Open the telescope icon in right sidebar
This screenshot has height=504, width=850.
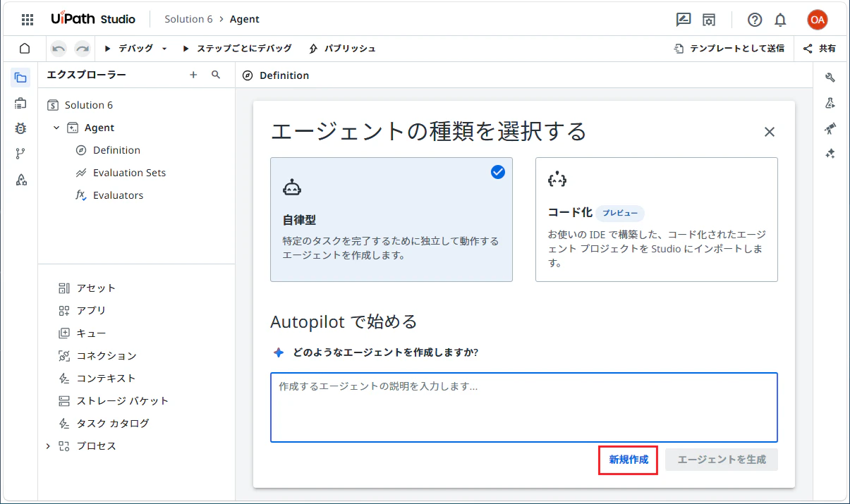[830, 128]
